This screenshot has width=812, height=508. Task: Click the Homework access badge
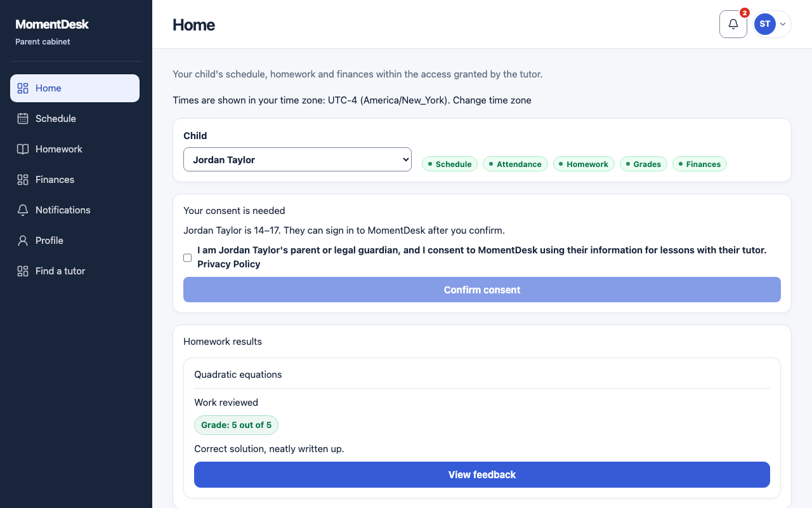click(584, 164)
